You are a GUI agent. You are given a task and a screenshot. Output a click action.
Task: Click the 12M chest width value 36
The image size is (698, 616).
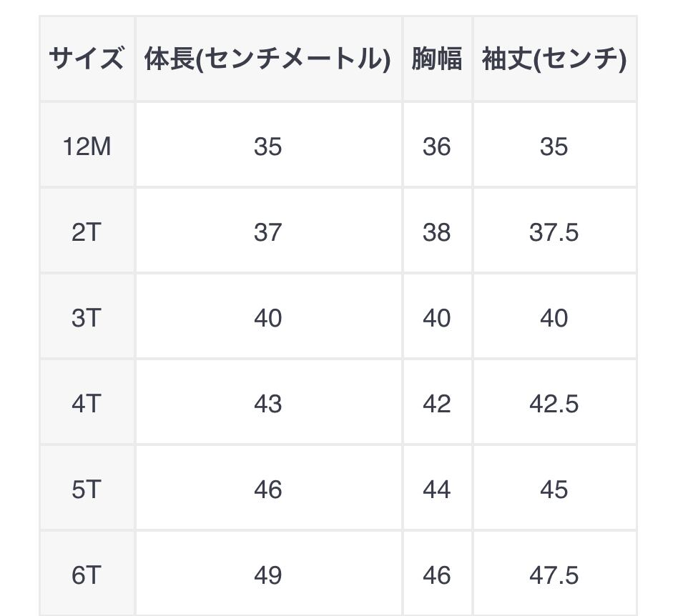click(436, 146)
